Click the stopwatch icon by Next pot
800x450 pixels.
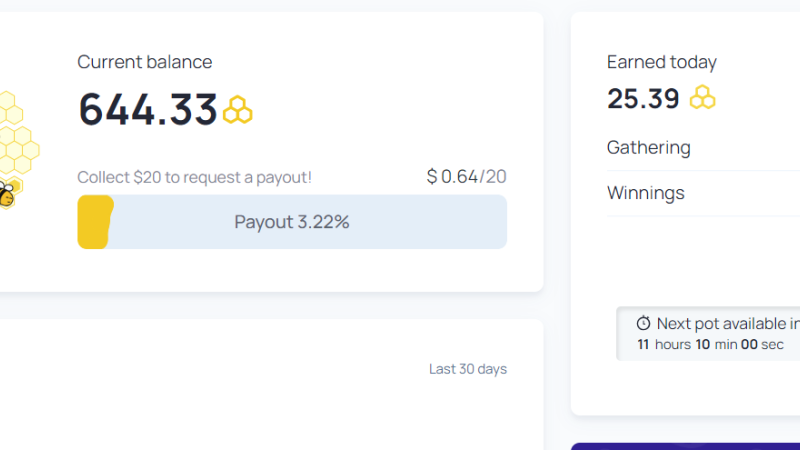pyautogui.click(x=643, y=323)
